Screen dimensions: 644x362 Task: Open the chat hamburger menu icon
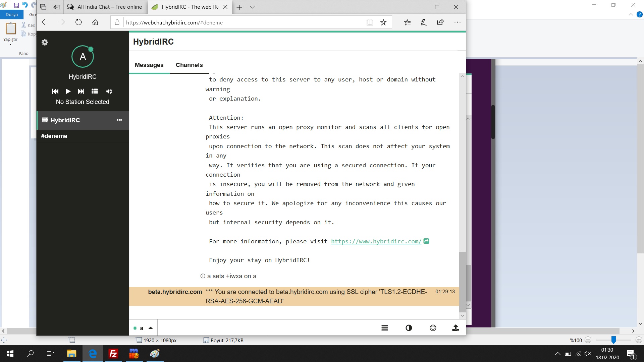[x=385, y=328]
